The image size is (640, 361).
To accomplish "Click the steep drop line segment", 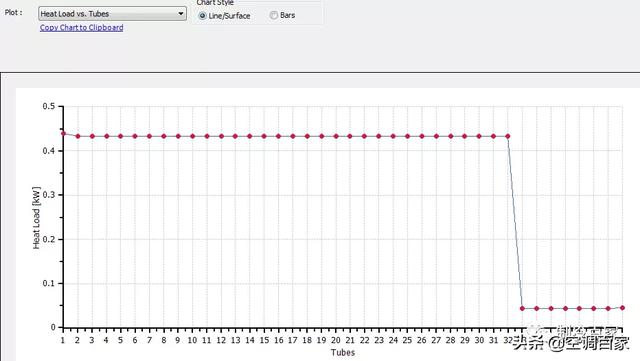I will coord(515,223).
